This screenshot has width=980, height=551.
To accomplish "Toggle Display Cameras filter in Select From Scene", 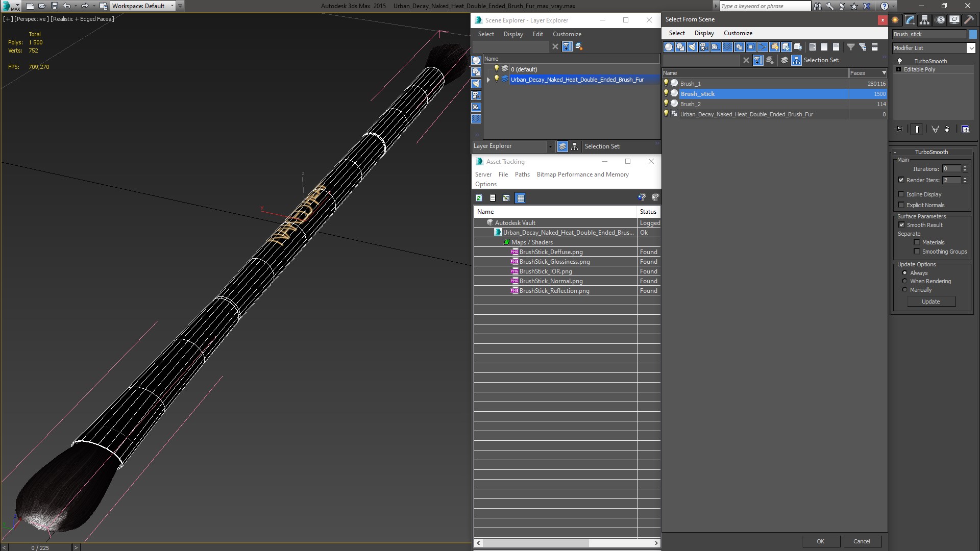I will [x=704, y=47].
